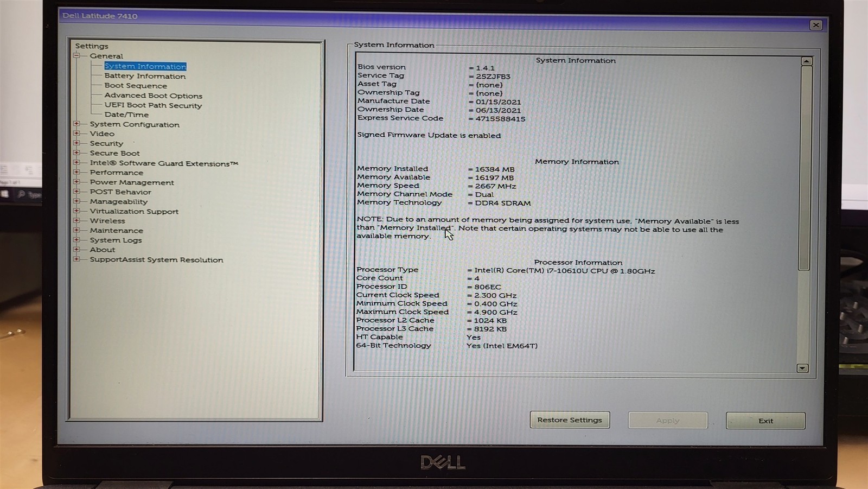
Task: Expand the POST Behavior node
Action: [x=76, y=192]
